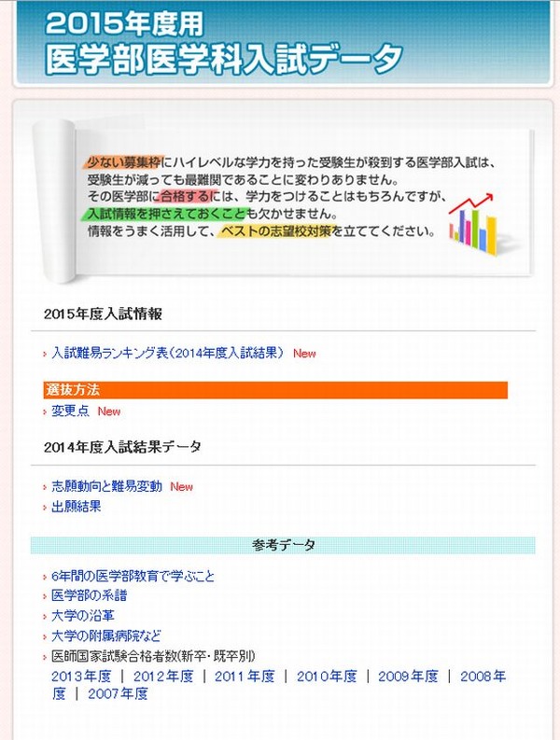Click the New badge beside 志願動向と難易変動
The height and width of the screenshot is (740, 560).
pos(181,487)
